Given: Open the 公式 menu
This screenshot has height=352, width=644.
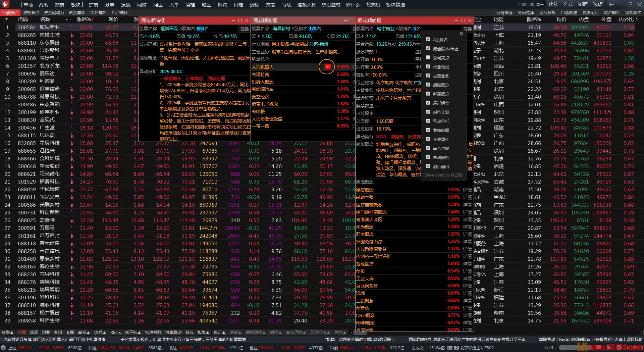Looking at the screenshot, I should click(x=568, y=4).
